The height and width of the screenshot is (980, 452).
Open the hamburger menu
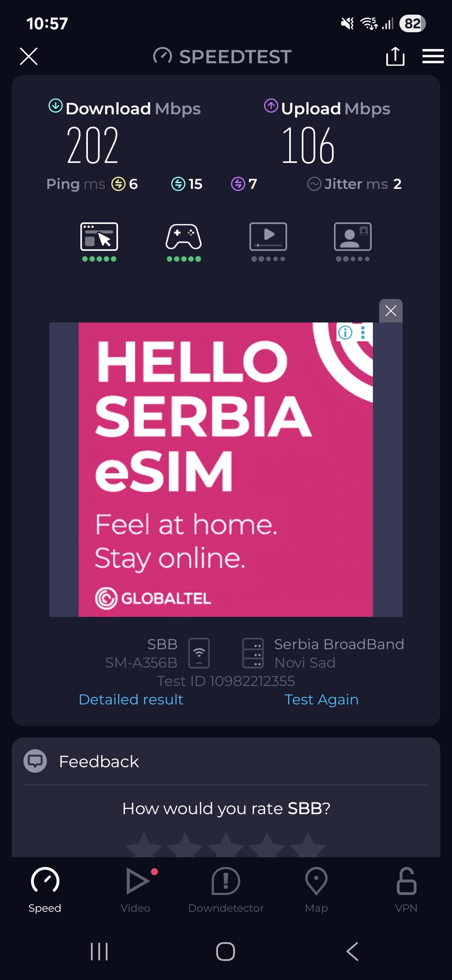click(x=433, y=56)
